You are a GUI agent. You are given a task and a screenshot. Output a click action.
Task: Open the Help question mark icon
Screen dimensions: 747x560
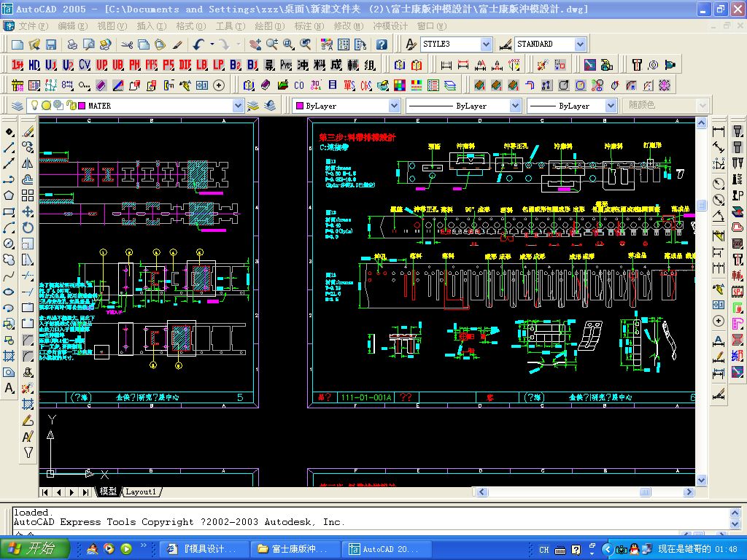381,44
